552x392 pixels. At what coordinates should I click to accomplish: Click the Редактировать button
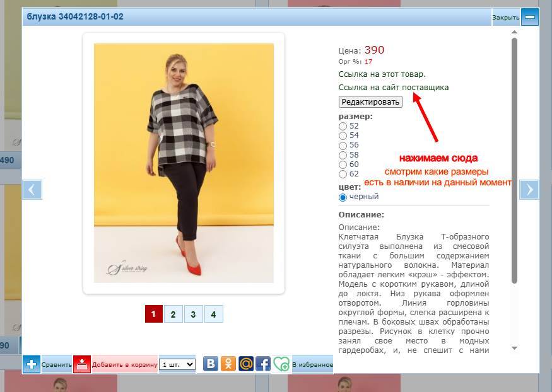tap(370, 102)
